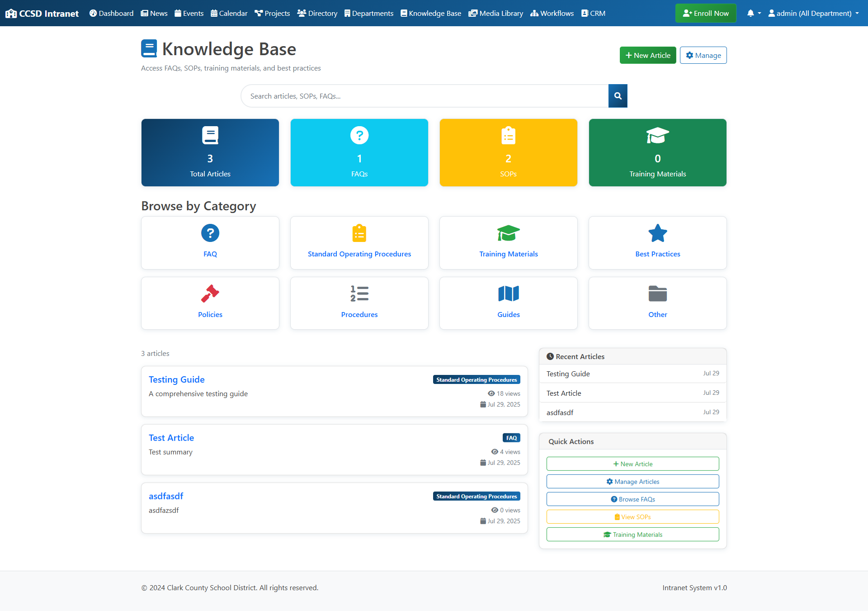Viewport: 868px width, 611px height.
Task: Click the Best Practices star icon
Action: pos(657,233)
